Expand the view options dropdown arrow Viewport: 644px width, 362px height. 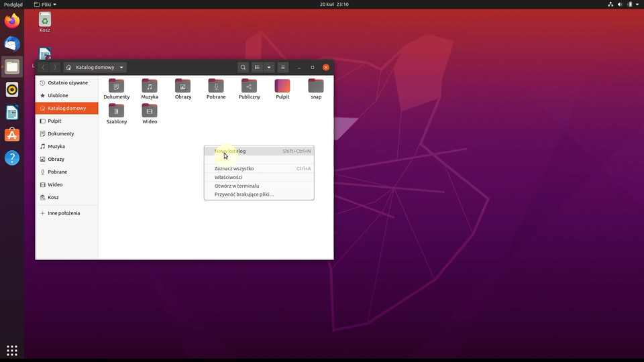tap(269, 67)
